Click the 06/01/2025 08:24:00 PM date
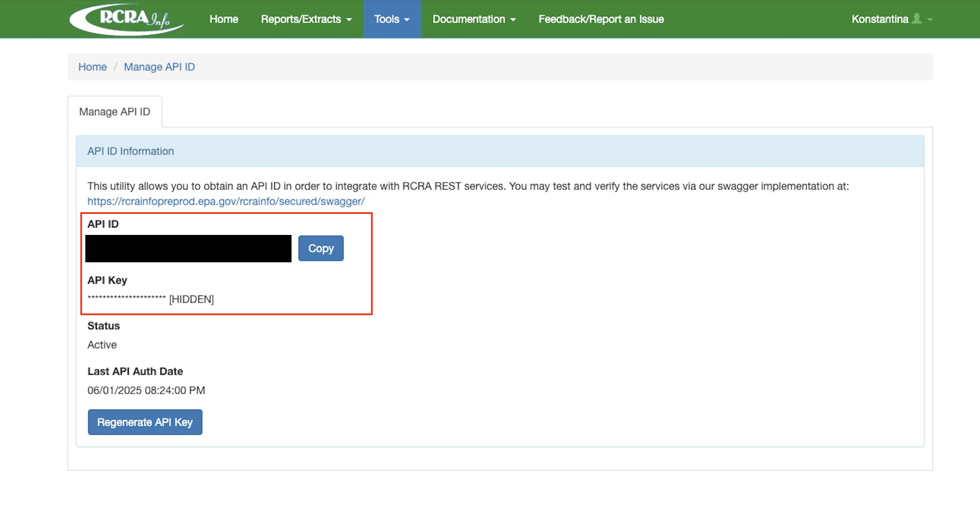Image resolution: width=980 pixels, height=531 pixels. (x=146, y=390)
